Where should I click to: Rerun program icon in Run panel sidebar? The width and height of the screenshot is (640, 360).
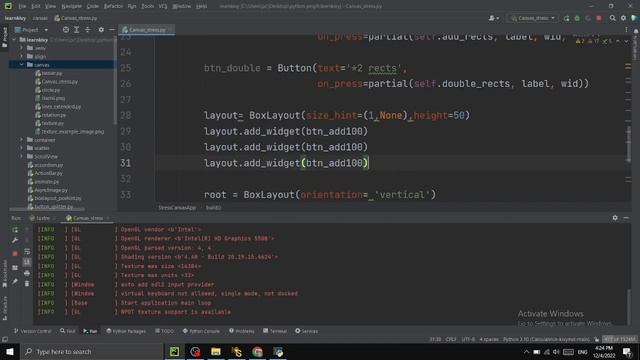[15, 230]
